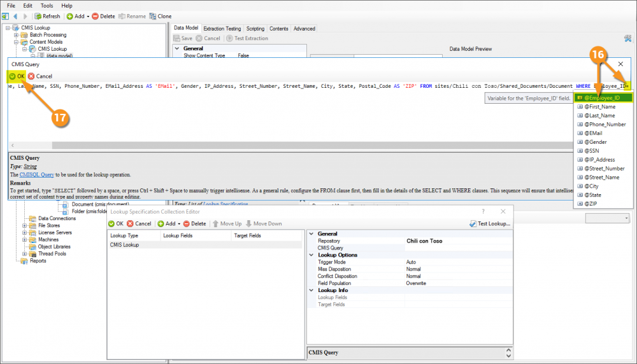Collapse the Lookup Options property section
Image resolution: width=637 pixels, height=364 pixels.
coord(312,255)
